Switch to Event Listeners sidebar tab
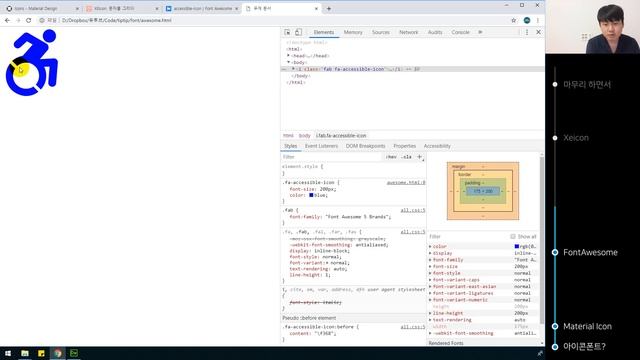Image resolution: width=640 pixels, height=360 pixels. point(321,146)
